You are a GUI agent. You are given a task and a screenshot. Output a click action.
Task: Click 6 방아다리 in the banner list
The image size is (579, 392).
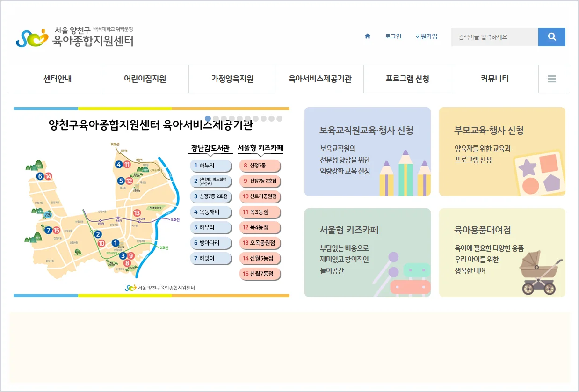211,243
